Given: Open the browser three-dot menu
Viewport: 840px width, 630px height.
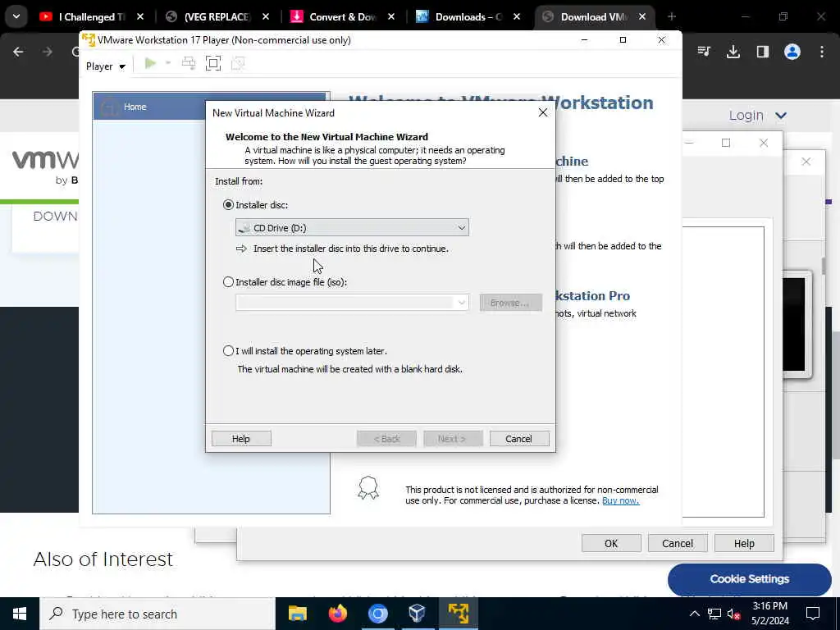Looking at the screenshot, I should [x=822, y=52].
